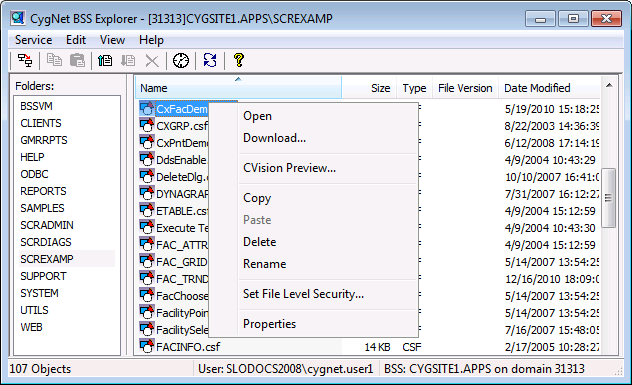Sort by the Date Modified column header

point(549,87)
